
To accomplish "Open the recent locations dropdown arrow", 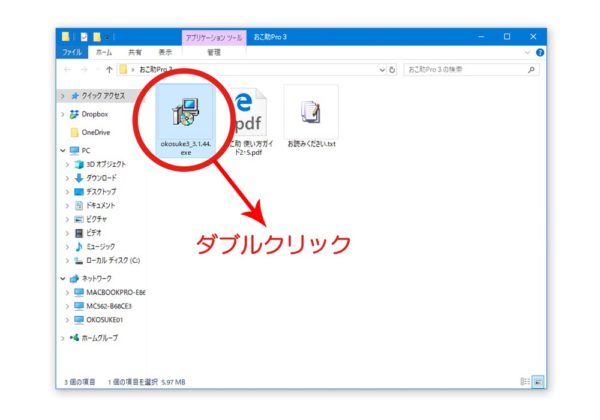I will (97, 70).
